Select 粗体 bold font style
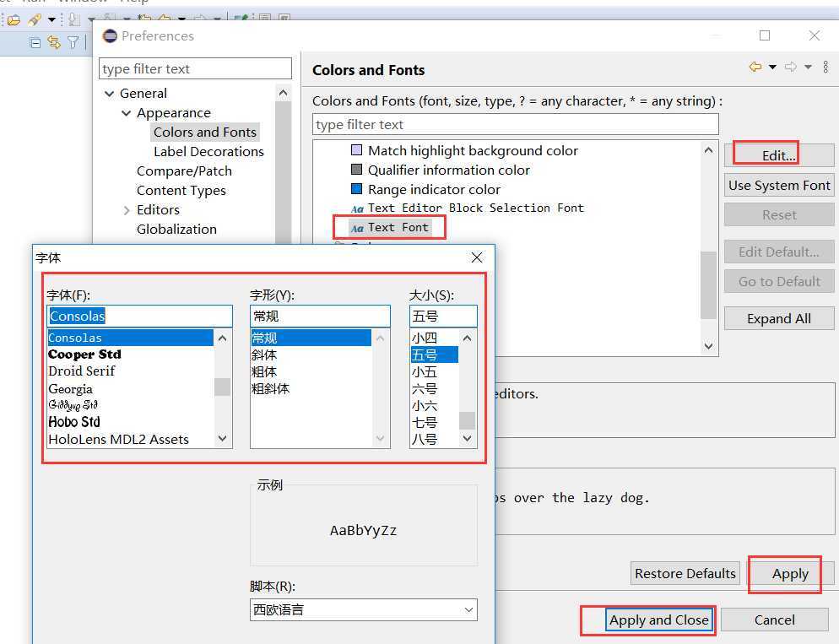839x644 pixels. (264, 371)
